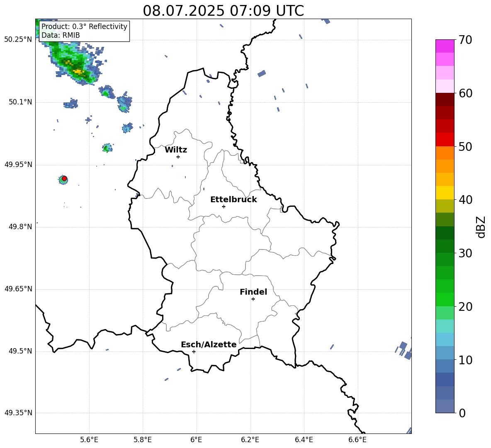
Task: Click the 50.1°N latitude label
Action: click(x=20, y=102)
